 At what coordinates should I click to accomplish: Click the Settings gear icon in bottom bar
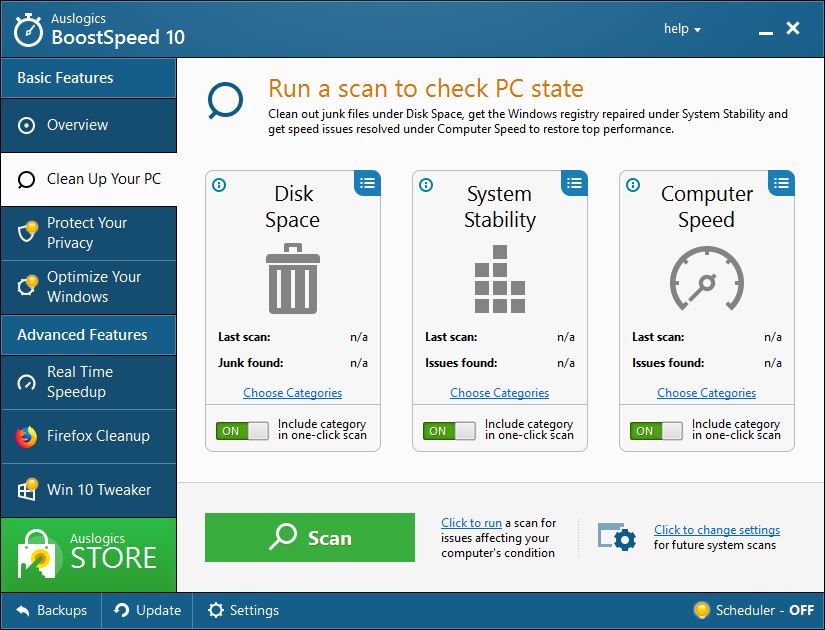pos(216,610)
